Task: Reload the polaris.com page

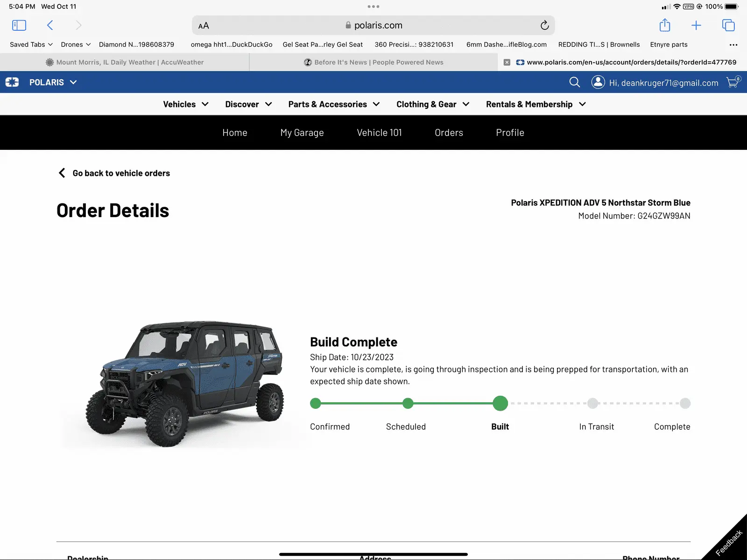Action: pos(544,25)
